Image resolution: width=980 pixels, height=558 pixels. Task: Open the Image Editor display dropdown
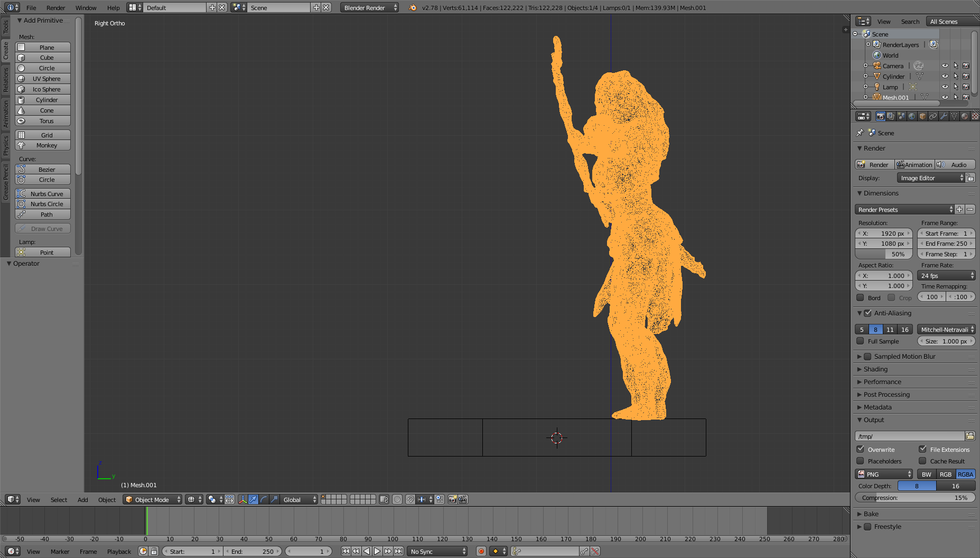[x=931, y=178]
